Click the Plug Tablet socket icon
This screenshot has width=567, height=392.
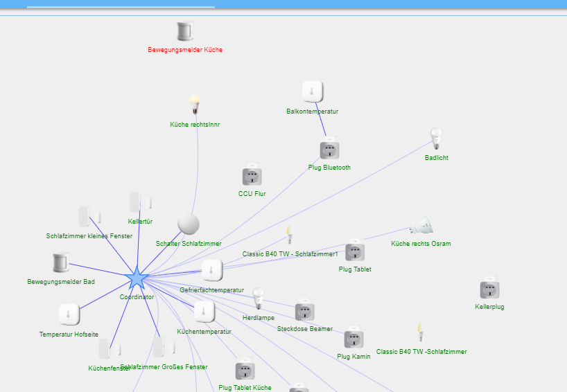tap(355, 249)
